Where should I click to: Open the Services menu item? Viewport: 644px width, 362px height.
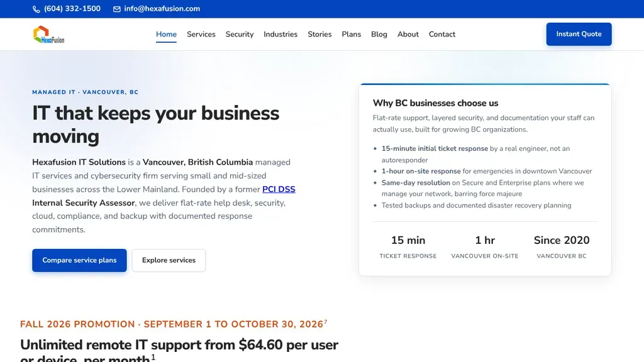pos(201,35)
